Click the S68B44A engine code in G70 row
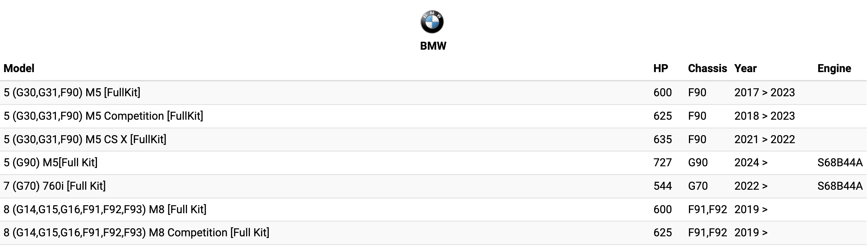868x247 pixels. pos(839,186)
